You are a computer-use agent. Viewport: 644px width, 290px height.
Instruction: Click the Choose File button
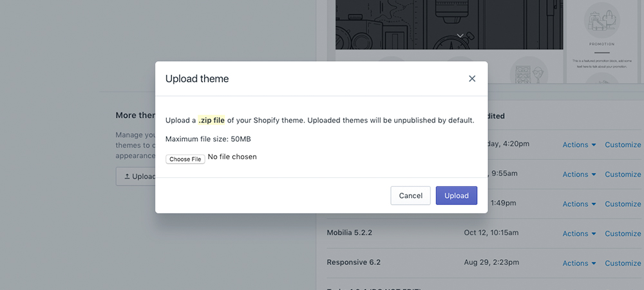[x=185, y=159]
